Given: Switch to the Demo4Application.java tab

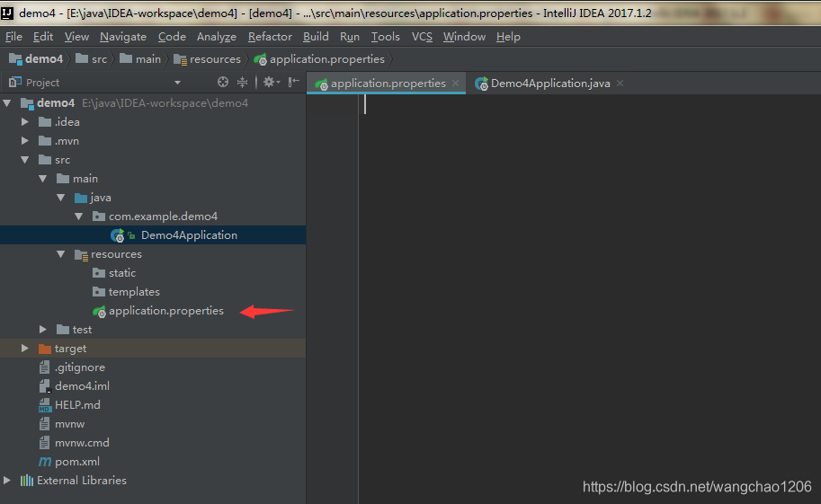Looking at the screenshot, I should tap(549, 84).
